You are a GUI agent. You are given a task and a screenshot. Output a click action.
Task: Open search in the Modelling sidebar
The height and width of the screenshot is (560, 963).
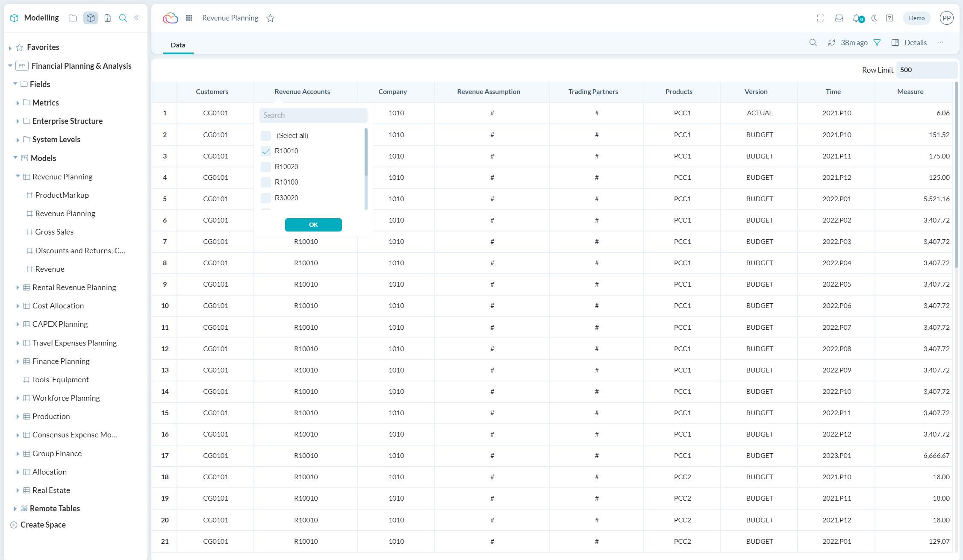pos(123,18)
